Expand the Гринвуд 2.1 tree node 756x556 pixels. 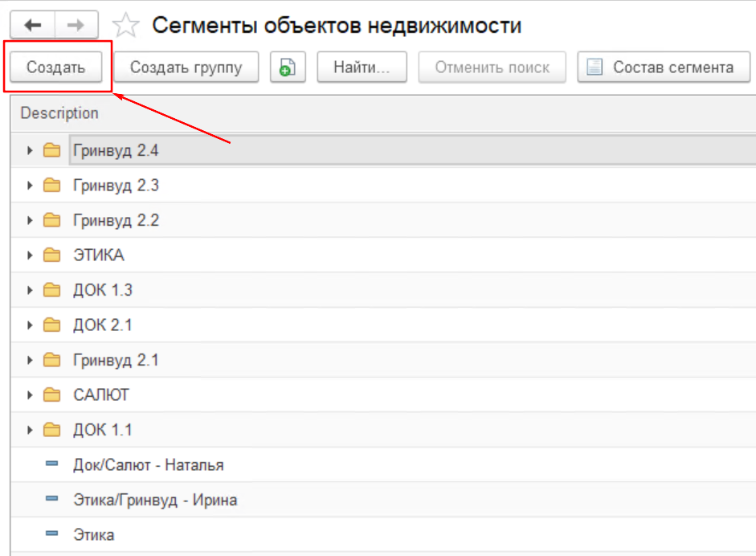click(x=31, y=360)
